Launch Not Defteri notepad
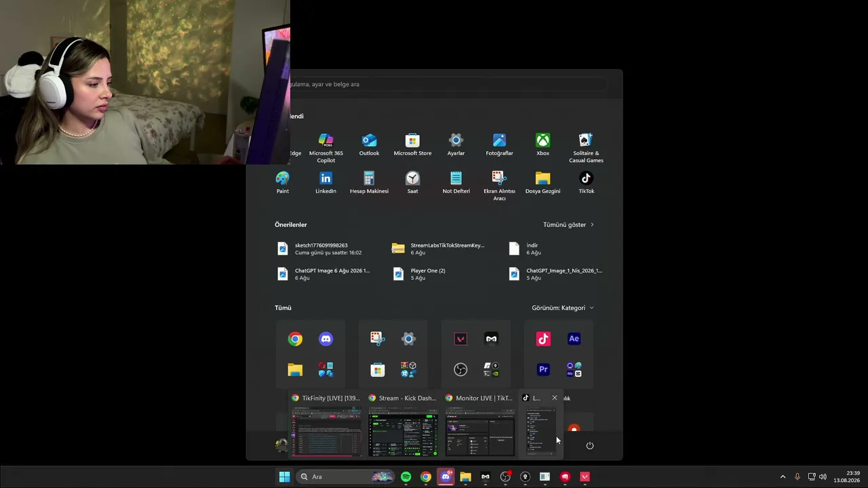Viewport: 868px width, 488px height. click(456, 183)
